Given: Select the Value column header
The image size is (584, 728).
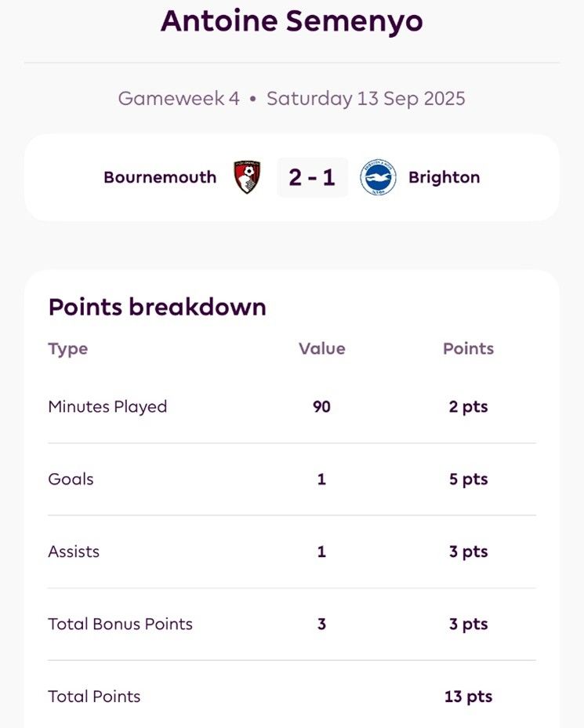Looking at the screenshot, I should point(322,348).
